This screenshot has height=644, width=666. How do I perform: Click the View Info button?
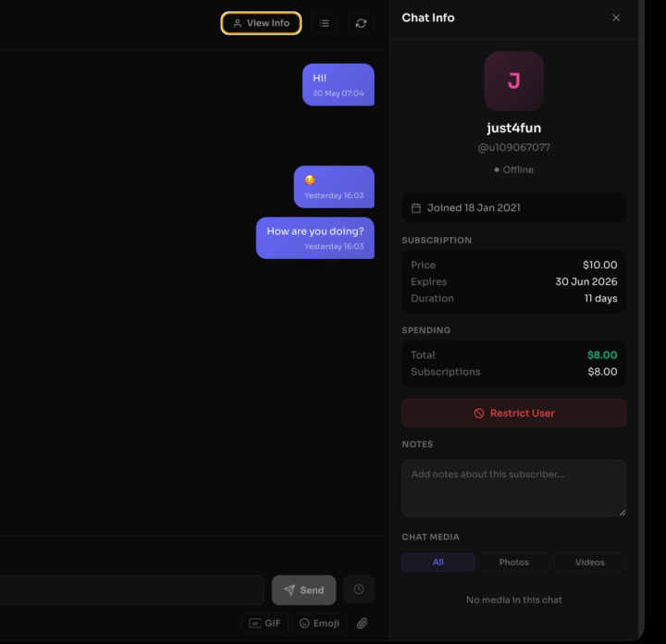coord(261,23)
